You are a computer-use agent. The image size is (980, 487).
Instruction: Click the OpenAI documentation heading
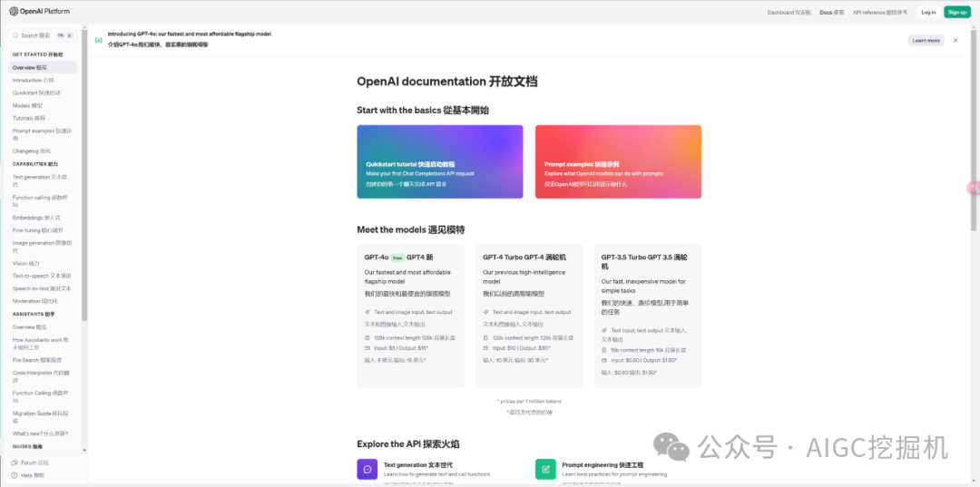click(446, 82)
